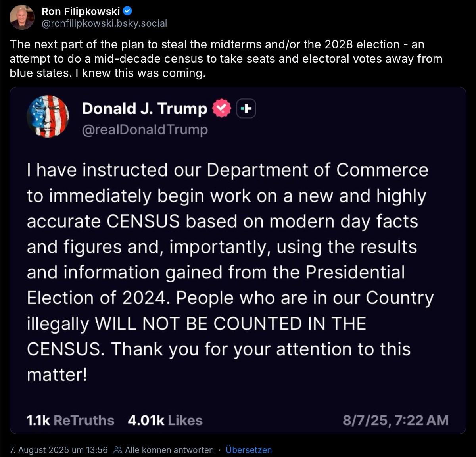Select the @realDonaldTrump handle
The height and width of the screenshot is (457, 476).
(x=145, y=130)
